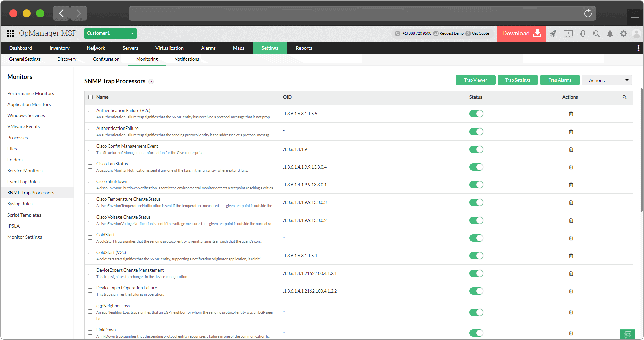644x340 pixels.
Task: Open the Reports tab
Action: click(x=304, y=48)
